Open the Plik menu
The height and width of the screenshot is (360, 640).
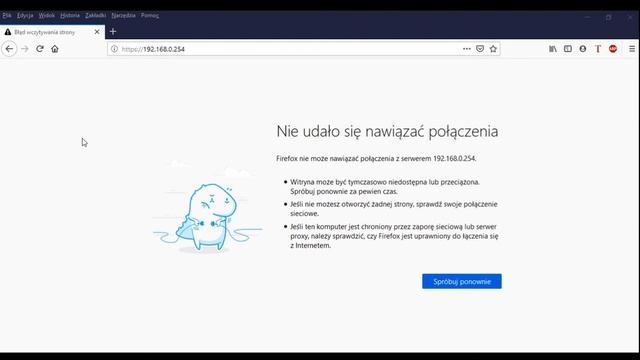7,16
